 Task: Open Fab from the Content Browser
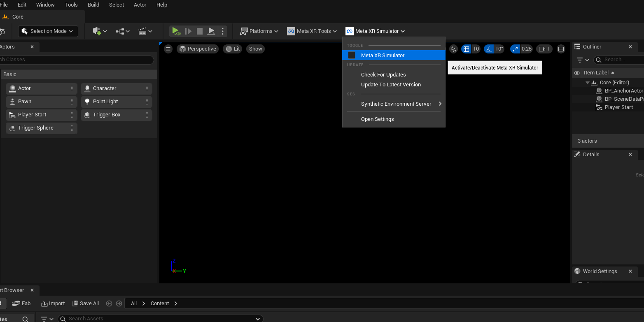click(x=21, y=303)
